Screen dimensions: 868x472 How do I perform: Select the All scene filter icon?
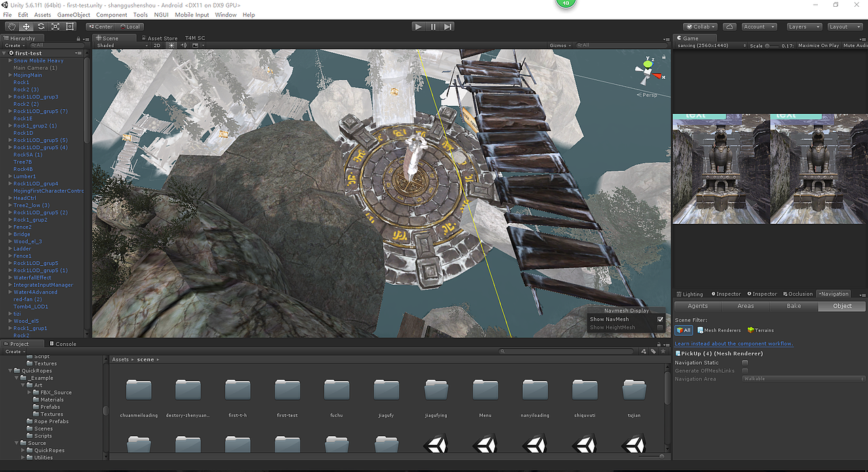point(684,330)
